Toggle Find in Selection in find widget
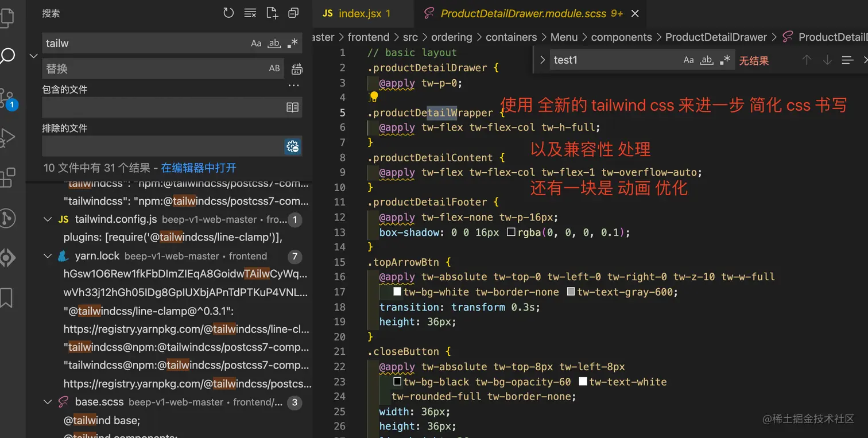 847,60
